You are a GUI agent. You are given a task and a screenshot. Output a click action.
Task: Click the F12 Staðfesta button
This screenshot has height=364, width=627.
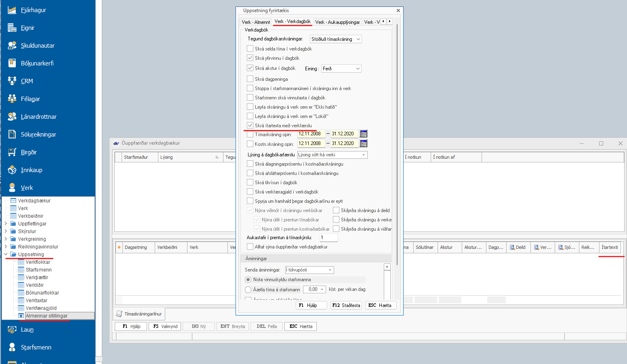tap(346, 305)
